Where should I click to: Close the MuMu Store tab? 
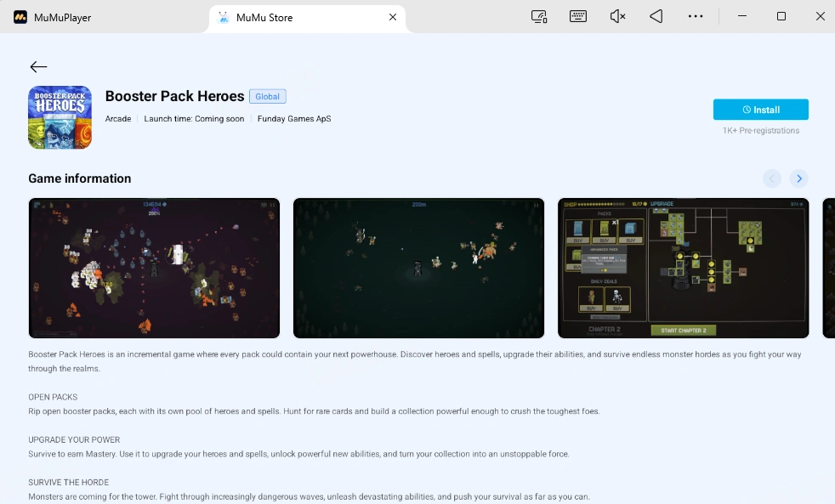pyautogui.click(x=393, y=17)
